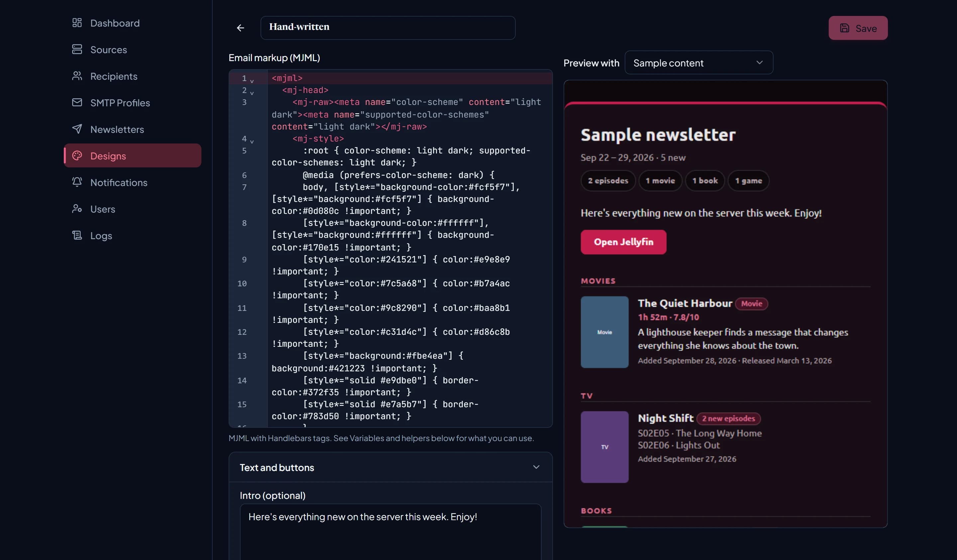The height and width of the screenshot is (560, 957).
Task: Click the <mj-head> code line
Action: click(305, 90)
